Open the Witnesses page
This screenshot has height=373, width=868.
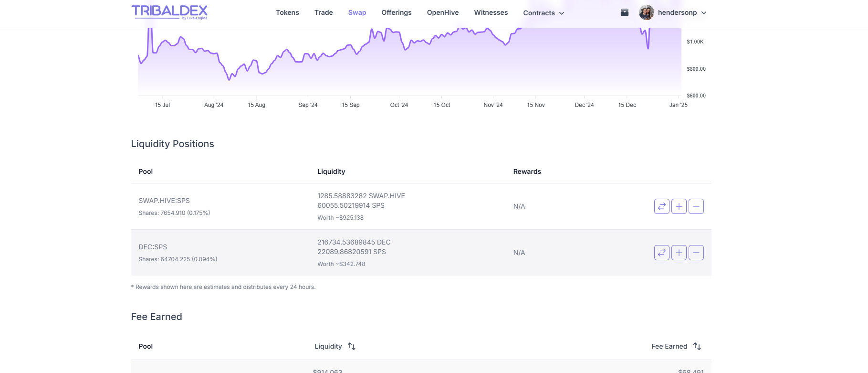pyautogui.click(x=491, y=12)
